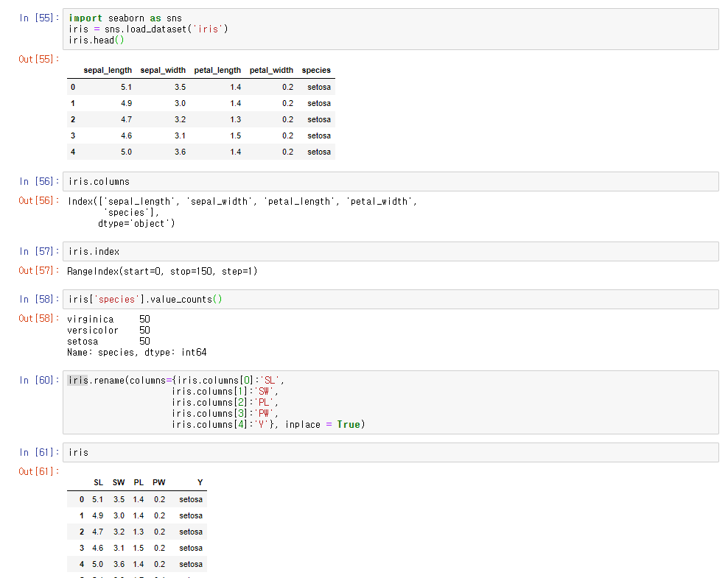The image size is (728, 578).
Task: Click sepal_width column header in first table
Action: pos(163,70)
